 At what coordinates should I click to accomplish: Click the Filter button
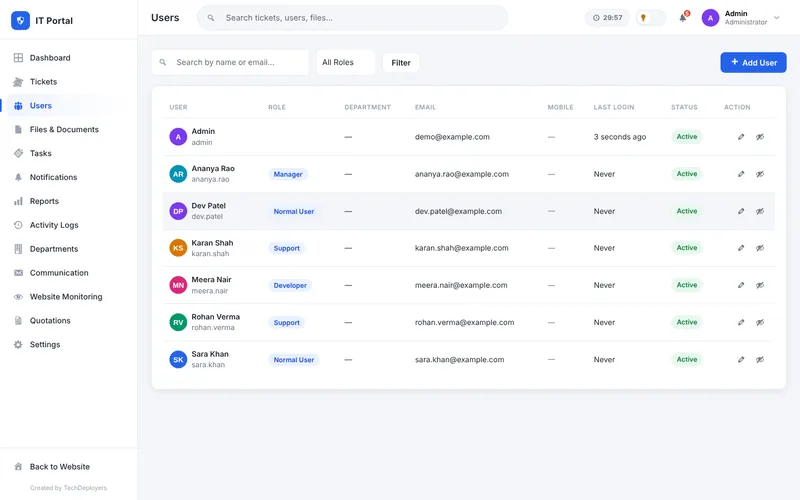401,63
